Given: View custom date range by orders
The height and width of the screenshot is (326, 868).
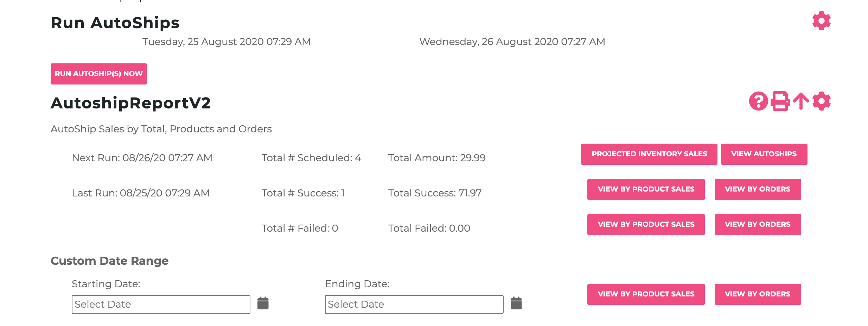Looking at the screenshot, I should coord(758,294).
